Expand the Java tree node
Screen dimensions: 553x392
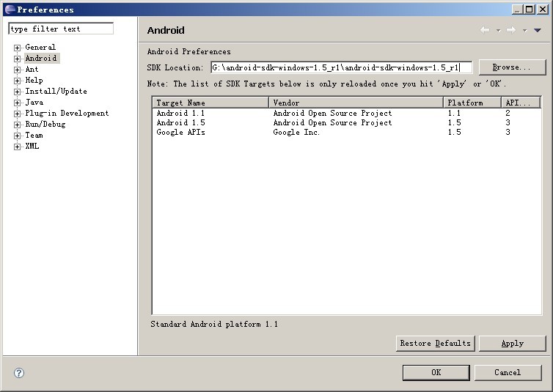(17, 103)
